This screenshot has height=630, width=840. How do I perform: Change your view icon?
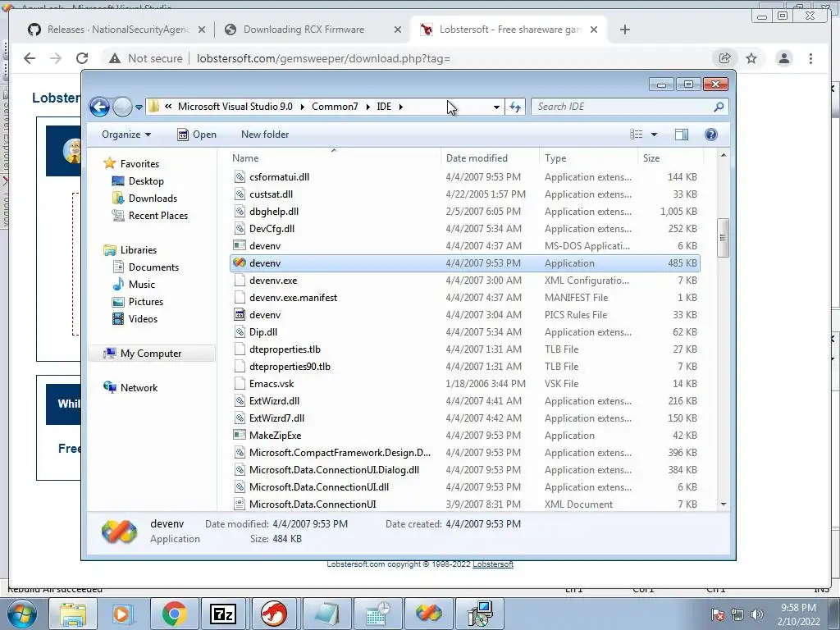pos(637,135)
